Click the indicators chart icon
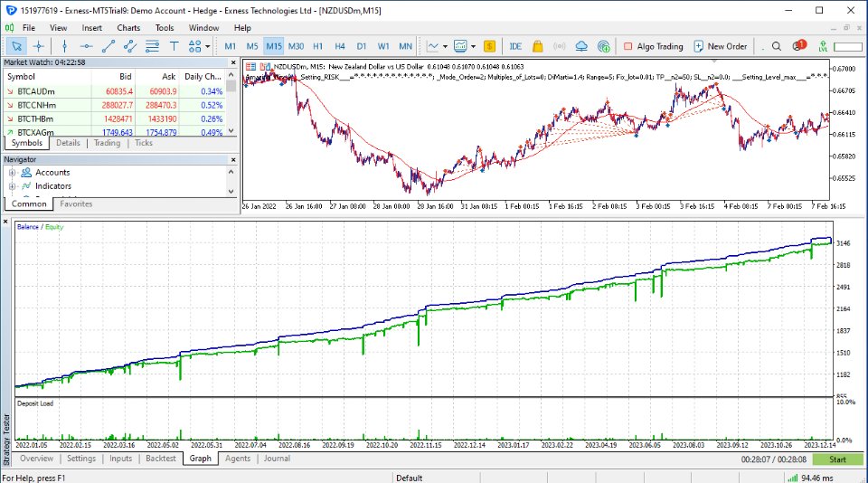The image size is (868, 483). pyautogui.click(x=460, y=46)
